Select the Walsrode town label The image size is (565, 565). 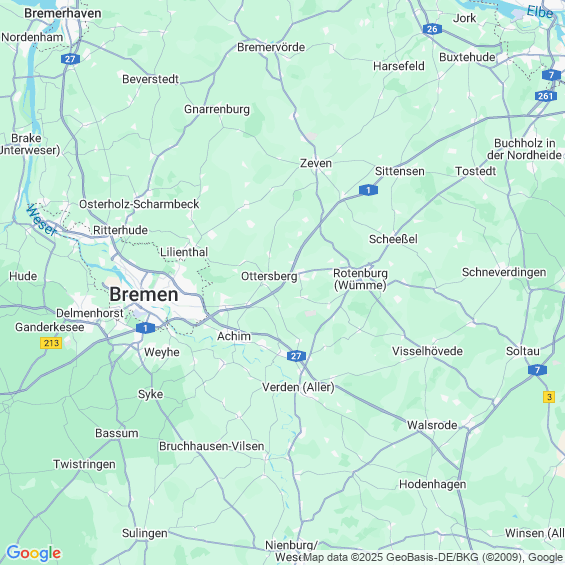(432, 425)
